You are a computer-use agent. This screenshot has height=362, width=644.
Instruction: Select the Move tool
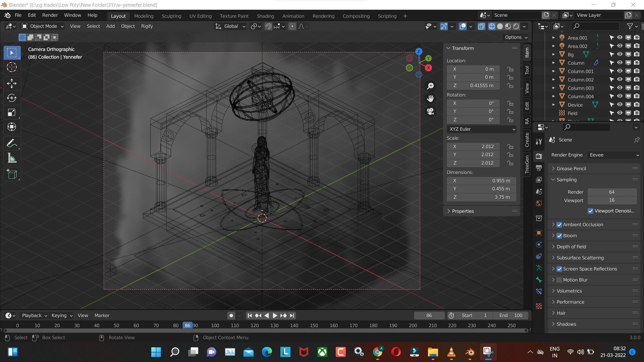(11, 83)
